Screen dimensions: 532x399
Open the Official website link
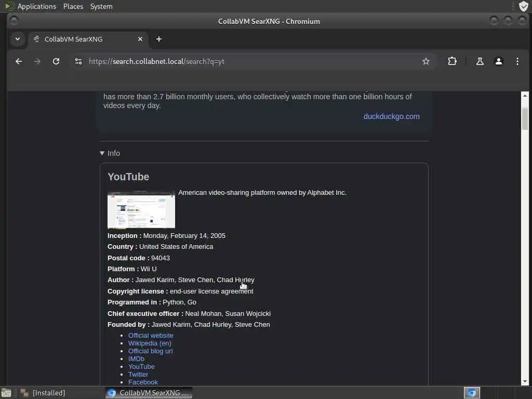tap(151, 335)
